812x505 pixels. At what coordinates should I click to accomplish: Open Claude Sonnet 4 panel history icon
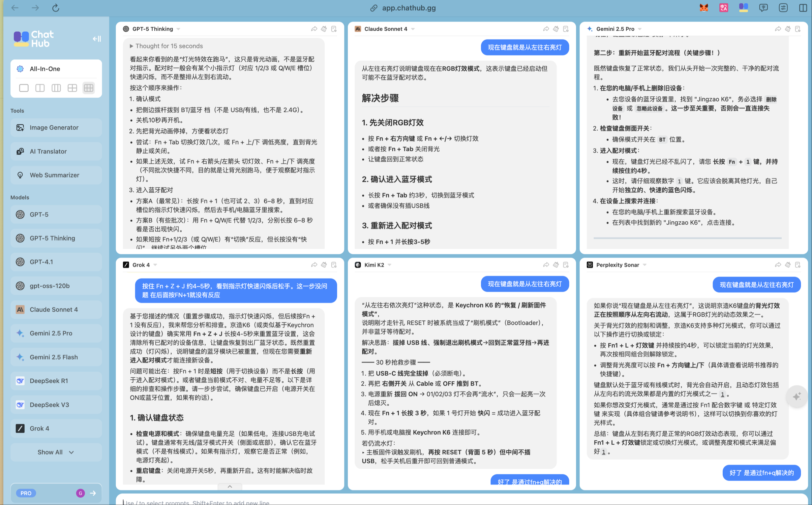point(566,29)
